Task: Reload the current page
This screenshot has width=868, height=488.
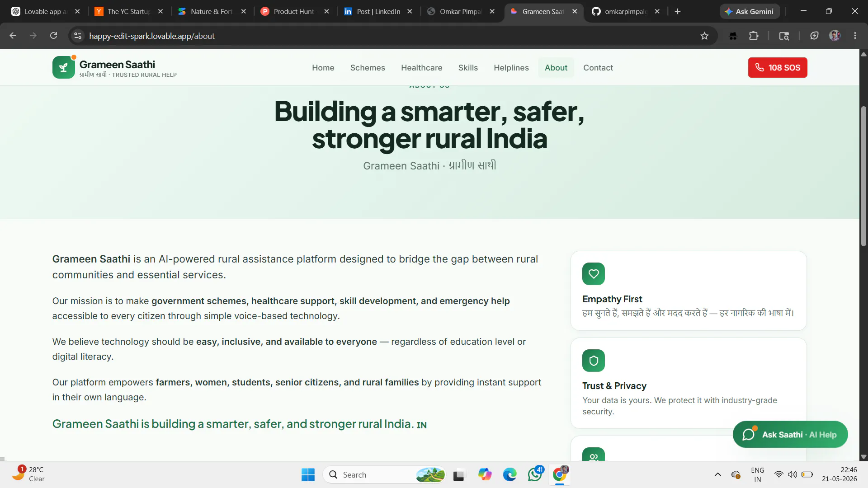Action: coord(53,36)
